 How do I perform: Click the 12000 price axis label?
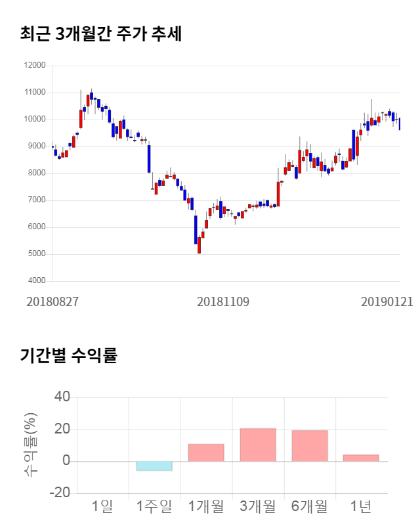[x=35, y=66]
